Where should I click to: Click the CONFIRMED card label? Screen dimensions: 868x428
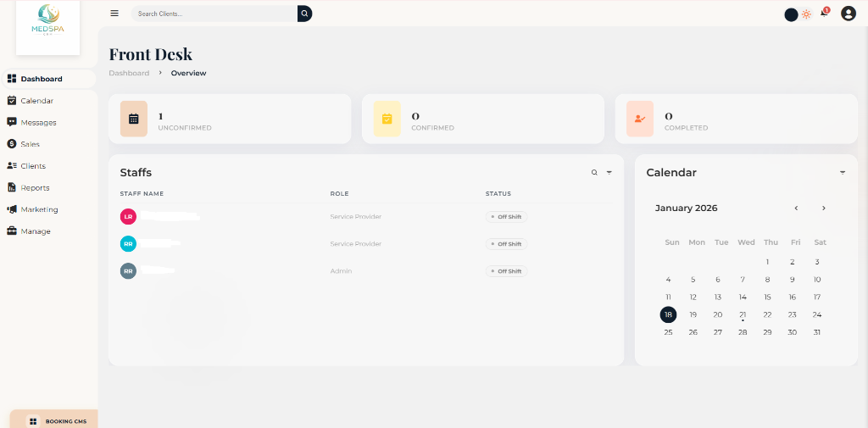tap(433, 128)
